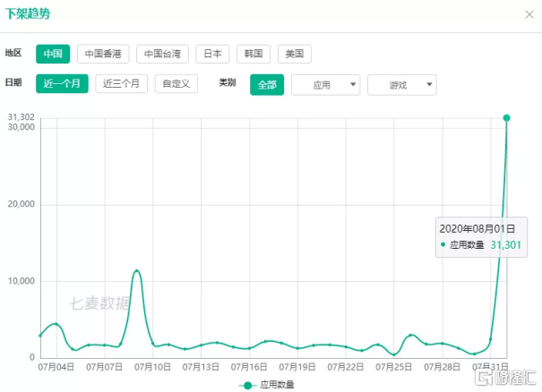Viewport: 542px width, 392px height.
Task: Select the 近一个月 date range
Action: coord(62,83)
